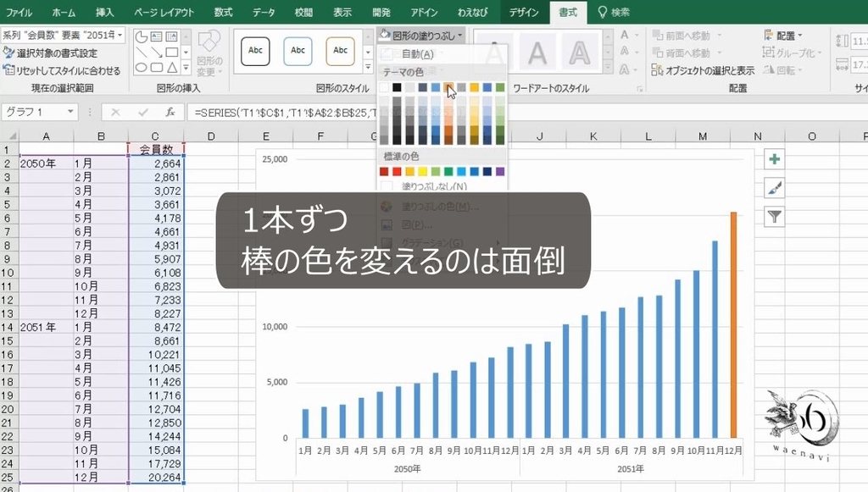Select the partial circle shape in shape gallery
Image resolution: width=868 pixels, height=492 pixels.
[x=142, y=37]
